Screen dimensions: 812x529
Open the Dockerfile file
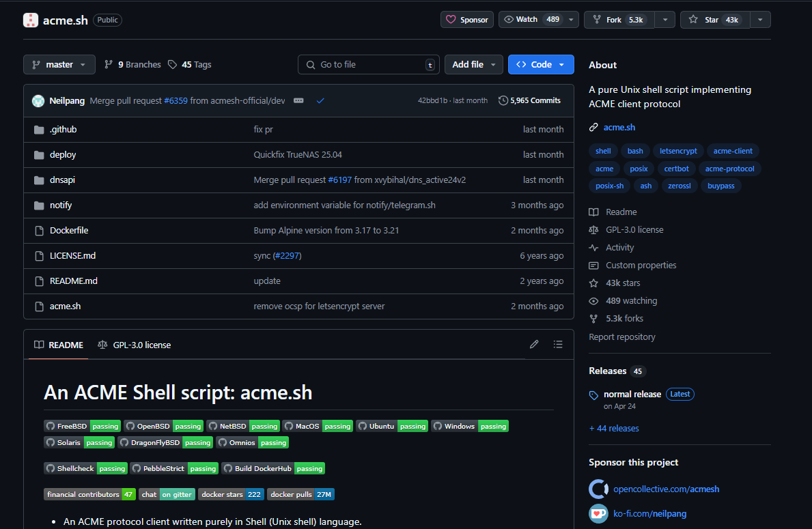(69, 230)
